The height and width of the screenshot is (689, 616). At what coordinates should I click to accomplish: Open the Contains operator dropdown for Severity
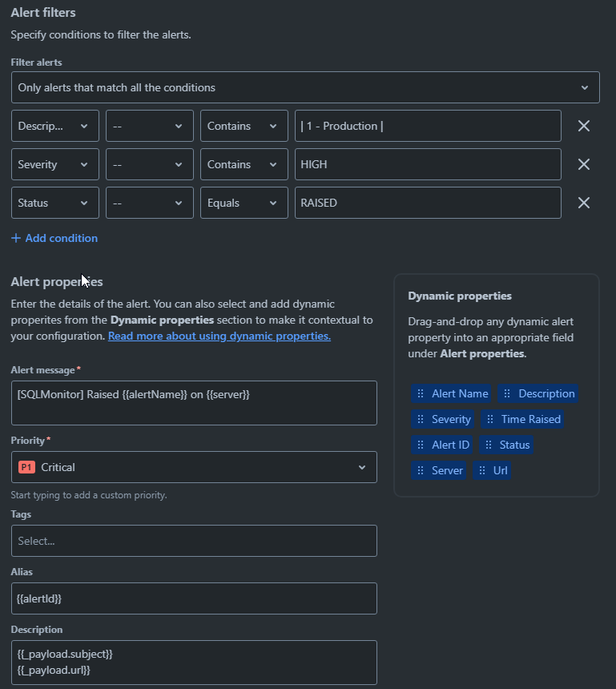click(x=244, y=164)
